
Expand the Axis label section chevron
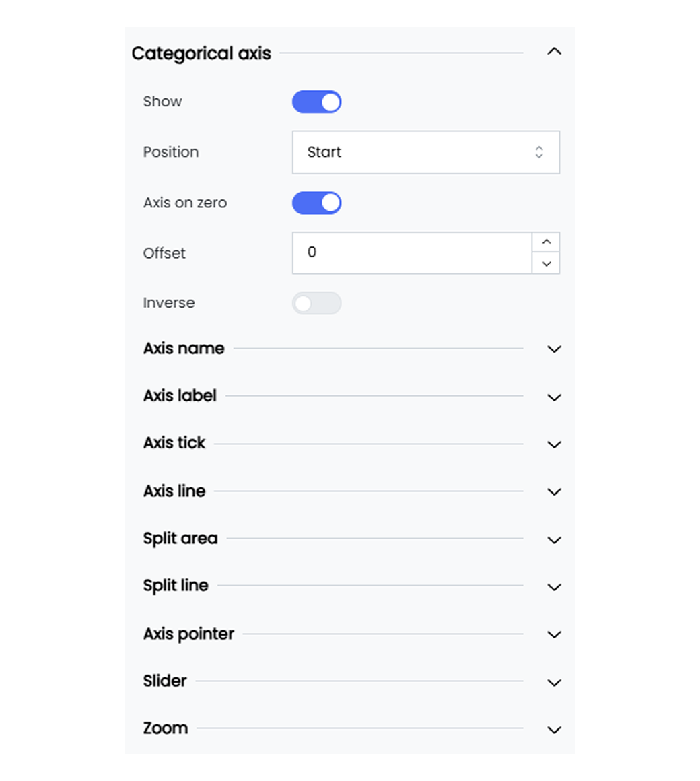pos(554,397)
